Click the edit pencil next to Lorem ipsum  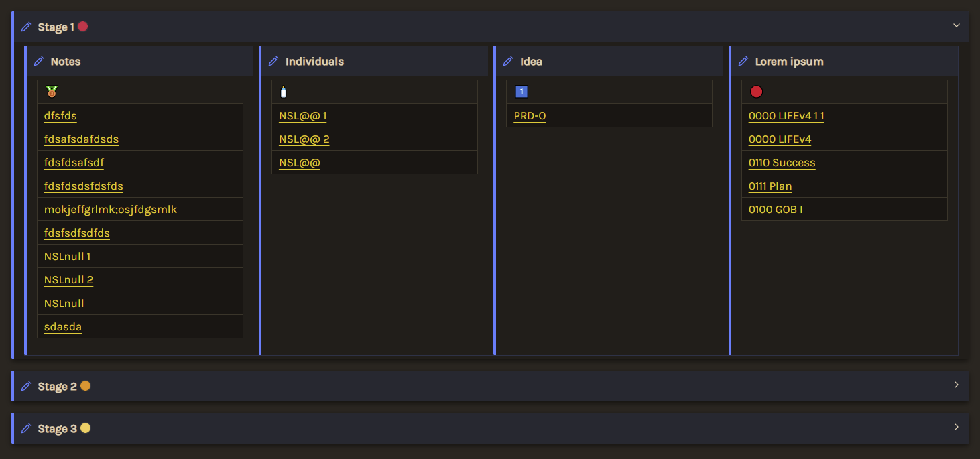pyautogui.click(x=743, y=61)
